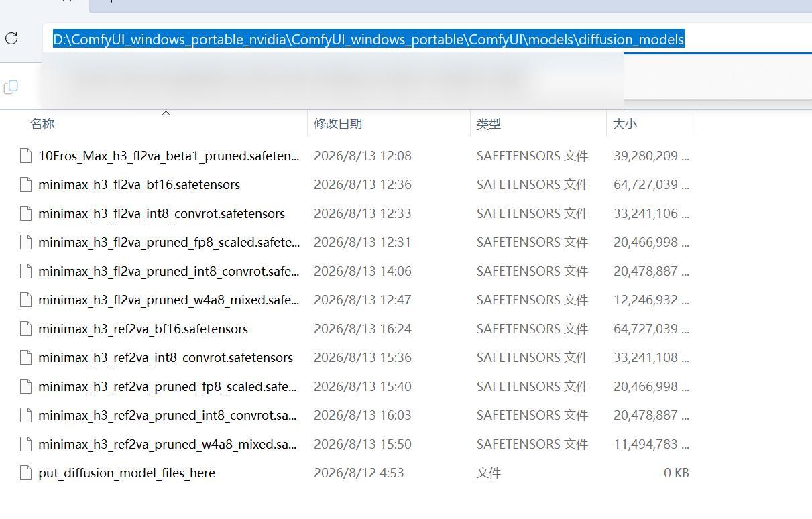The image size is (812, 519).
Task: Sort files by the 类型 column header
Action: [x=489, y=123]
